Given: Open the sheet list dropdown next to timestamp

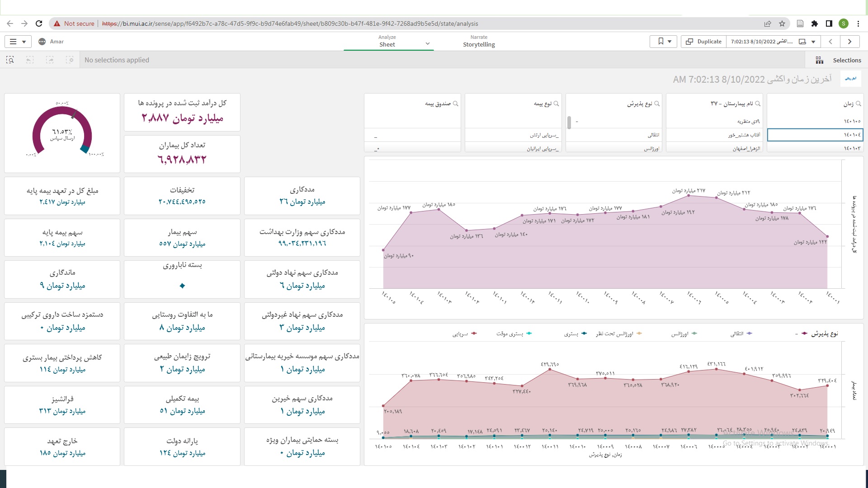Looking at the screenshot, I should [x=808, y=42].
